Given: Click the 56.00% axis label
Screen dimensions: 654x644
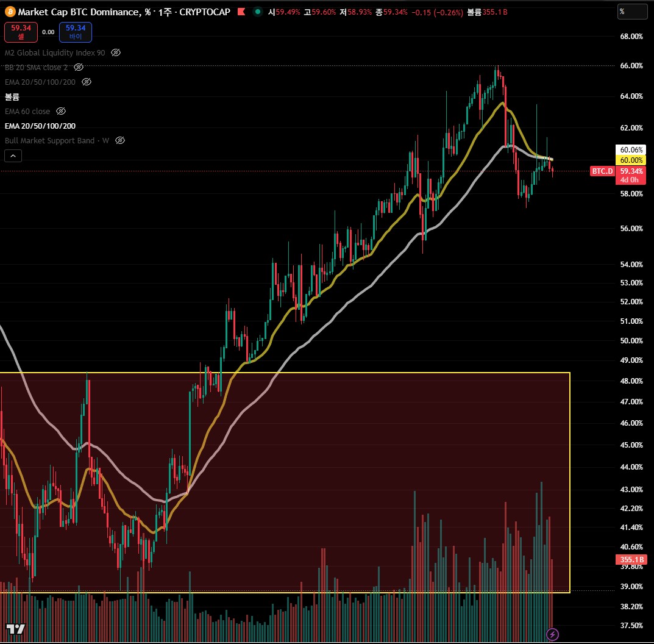Looking at the screenshot, I should 631,228.
